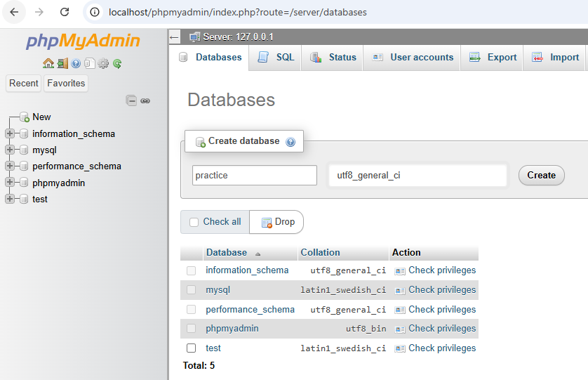Click database icon beside test in tree
The width and height of the screenshot is (588, 380).
(24, 199)
